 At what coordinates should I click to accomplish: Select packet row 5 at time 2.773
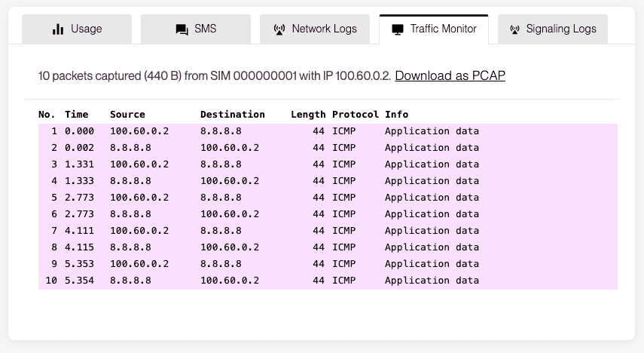click(x=328, y=198)
